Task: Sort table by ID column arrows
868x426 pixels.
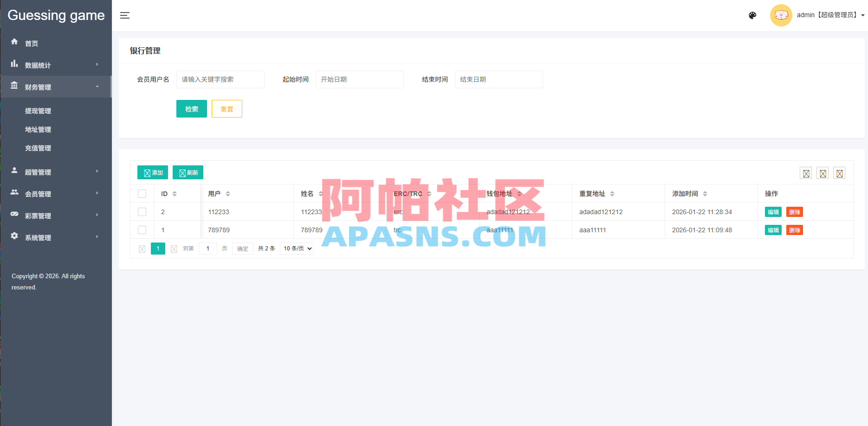Action: coord(175,194)
